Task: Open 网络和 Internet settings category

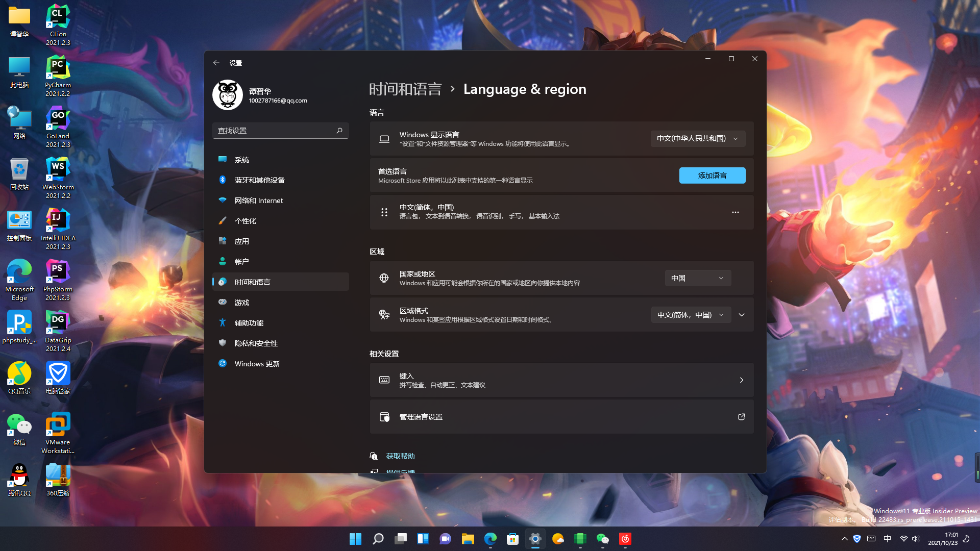Action: click(x=281, y=201)
